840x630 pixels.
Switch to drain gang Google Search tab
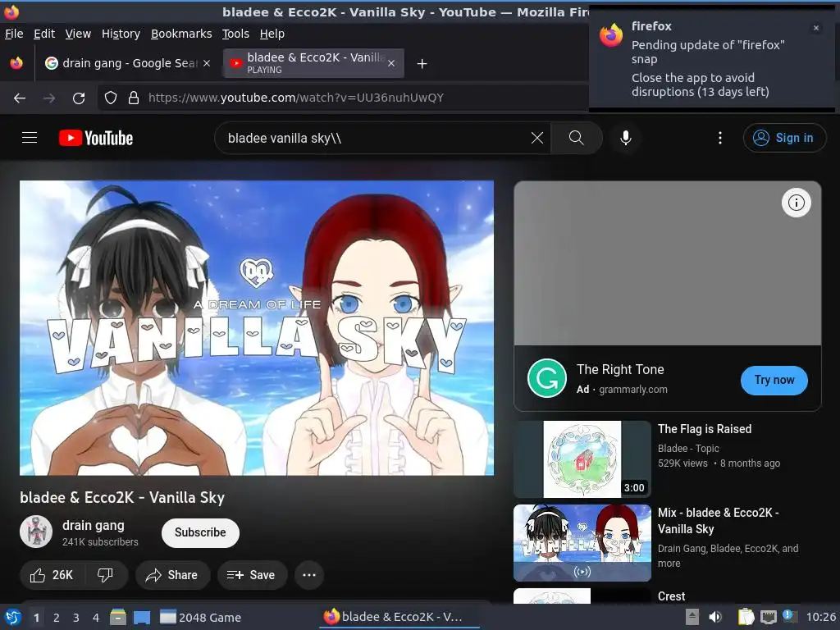(127, 63)
